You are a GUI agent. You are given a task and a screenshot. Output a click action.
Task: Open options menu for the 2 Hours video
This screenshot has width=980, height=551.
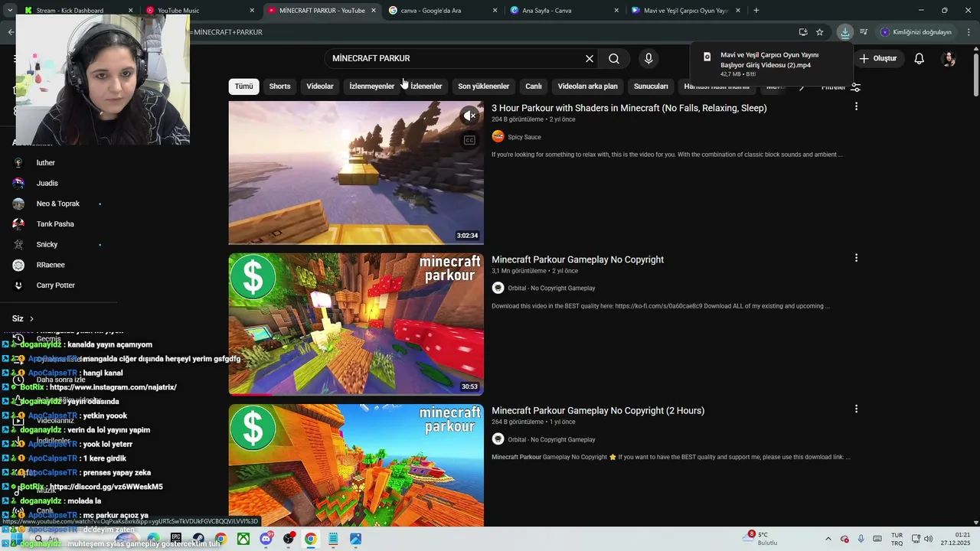[856, 409]
